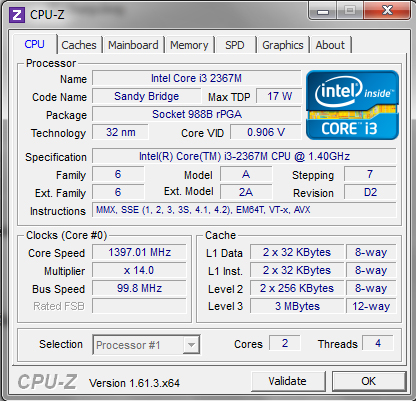Click the Package value Socket 988B rPGA
The height and width of the screenshot is (401, 416).
[197, 114]
